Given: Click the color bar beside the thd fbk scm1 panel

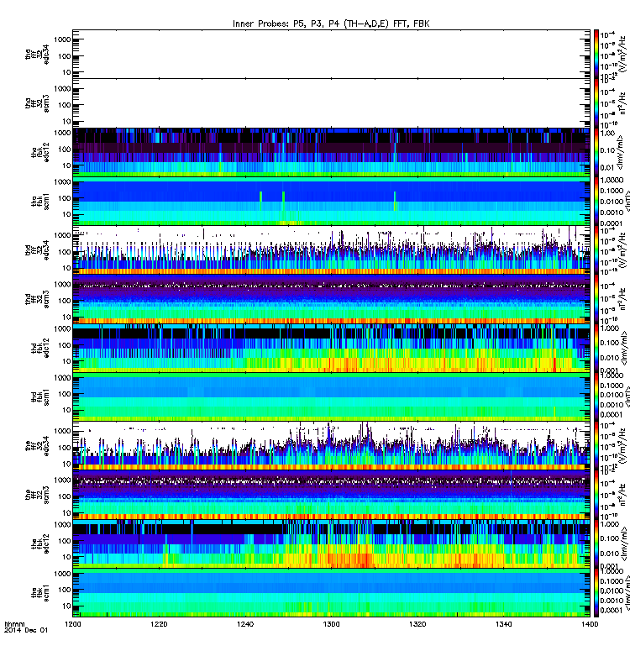Looking at the screenshot, I should [x=596, y=396].
